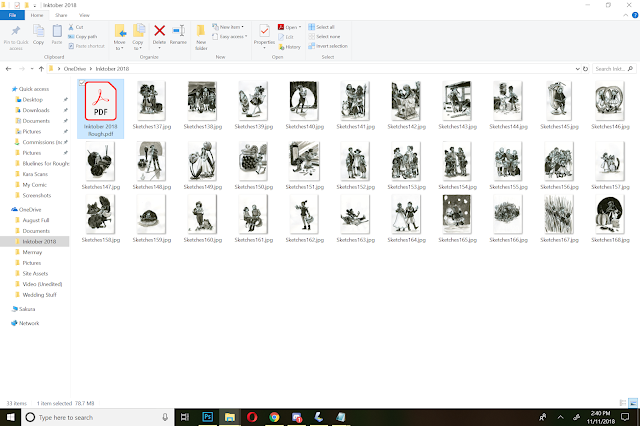Switch to details view layout icon
640x426 pixels.
(623, 403)
